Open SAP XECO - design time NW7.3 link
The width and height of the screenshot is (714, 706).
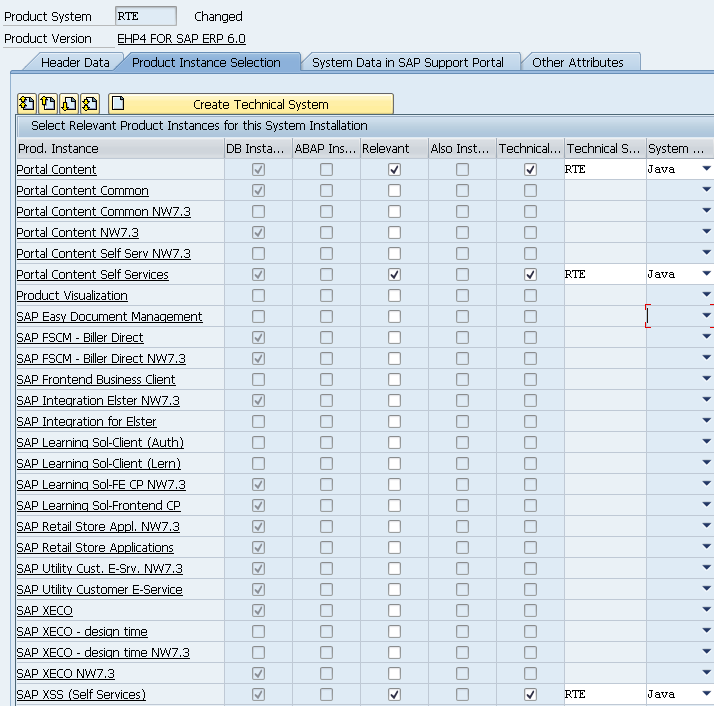click(x=103, y=652)
